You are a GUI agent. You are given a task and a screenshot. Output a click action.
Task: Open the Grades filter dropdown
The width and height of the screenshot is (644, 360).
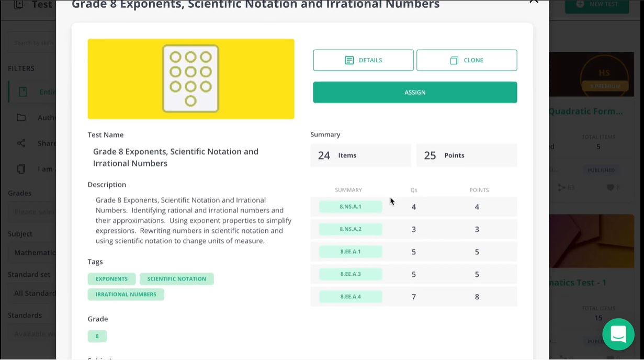[32, 212]
